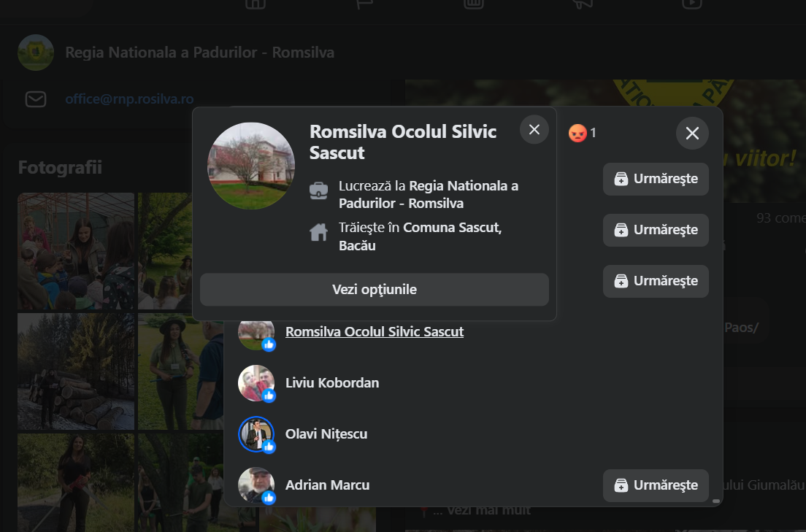Close the reactions list dialog
This screenshot has width=806, height=532.
point(692,134)
